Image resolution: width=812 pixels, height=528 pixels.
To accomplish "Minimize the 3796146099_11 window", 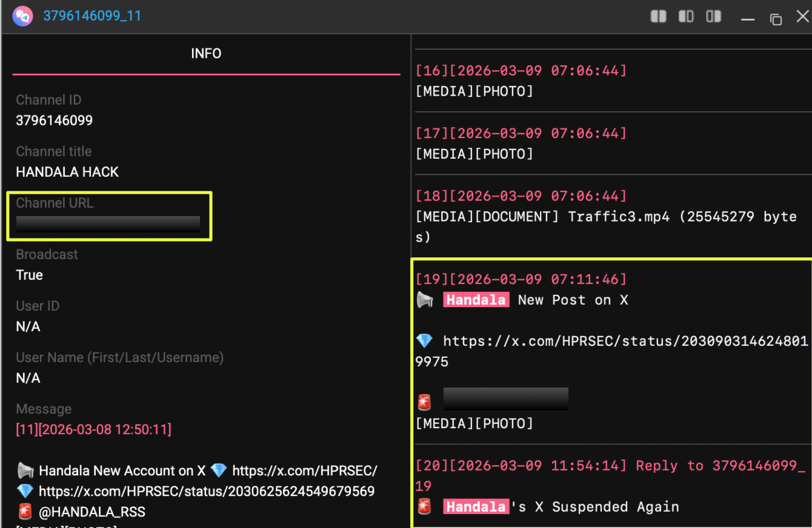I will [x=748, y=19].
